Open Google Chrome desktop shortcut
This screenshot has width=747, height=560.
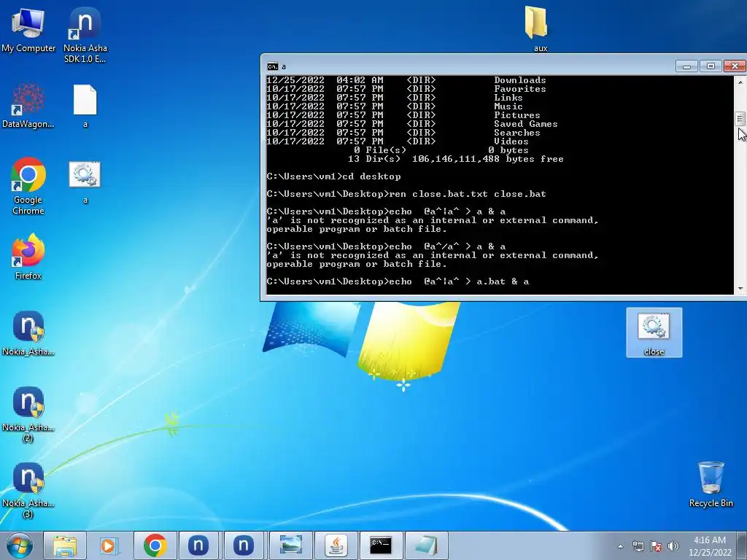click(x=28, y=186)
